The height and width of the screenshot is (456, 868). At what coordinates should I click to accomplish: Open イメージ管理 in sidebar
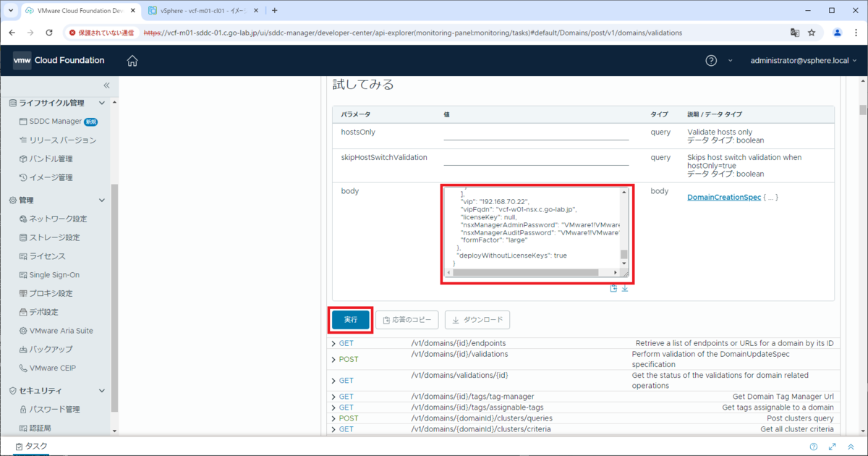pos(46,178)
